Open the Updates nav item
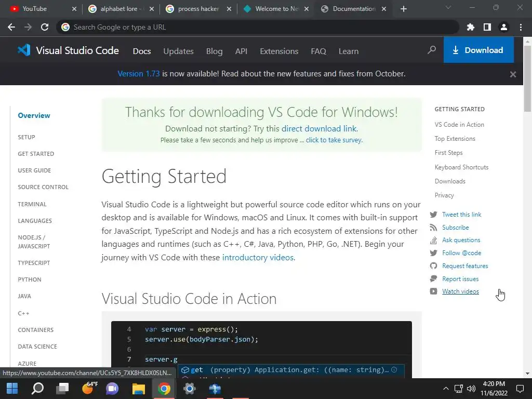This screenshot has height=399, width=532. pos(179,51)
